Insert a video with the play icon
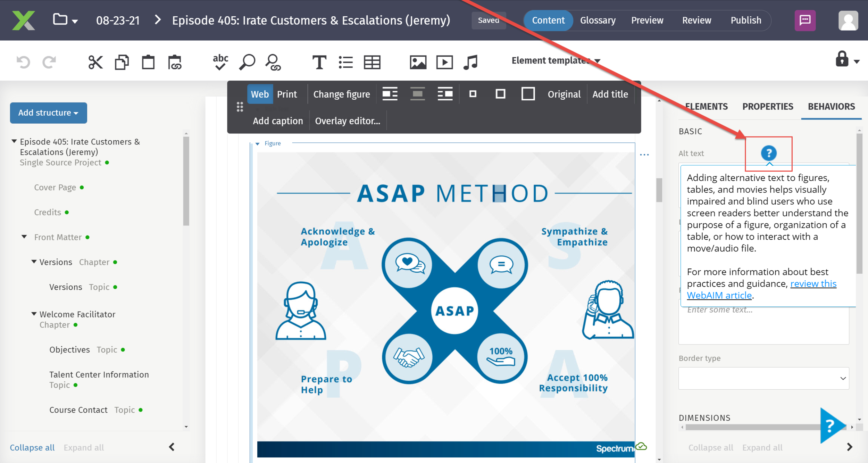This screenshot has width=868, height=463. [x=444, y=62]
